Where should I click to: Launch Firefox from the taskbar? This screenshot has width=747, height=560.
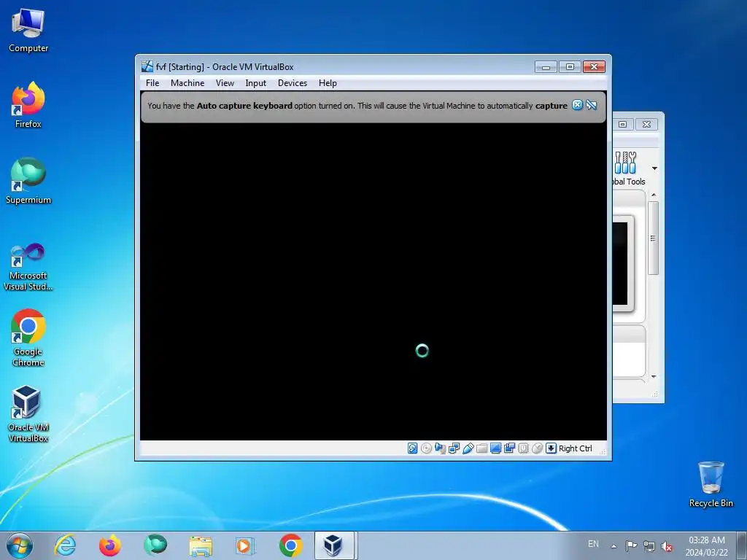click(110, 545)
